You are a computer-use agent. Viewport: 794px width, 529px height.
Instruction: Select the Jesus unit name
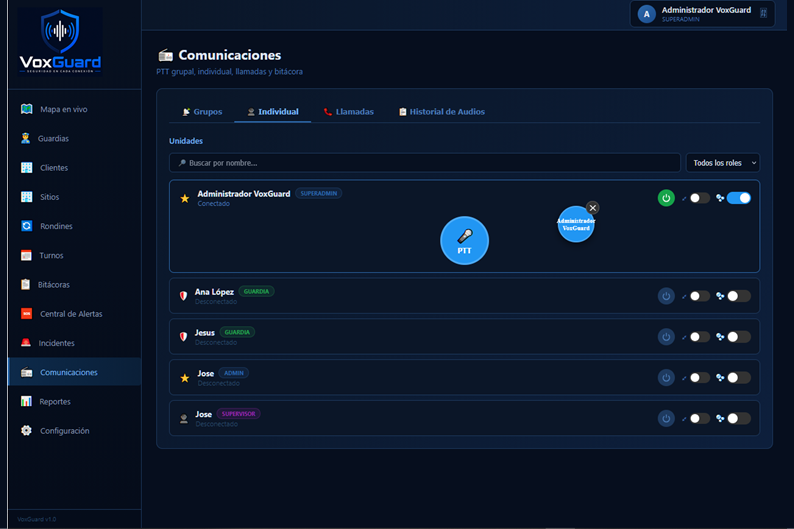[x=205, y=333]
